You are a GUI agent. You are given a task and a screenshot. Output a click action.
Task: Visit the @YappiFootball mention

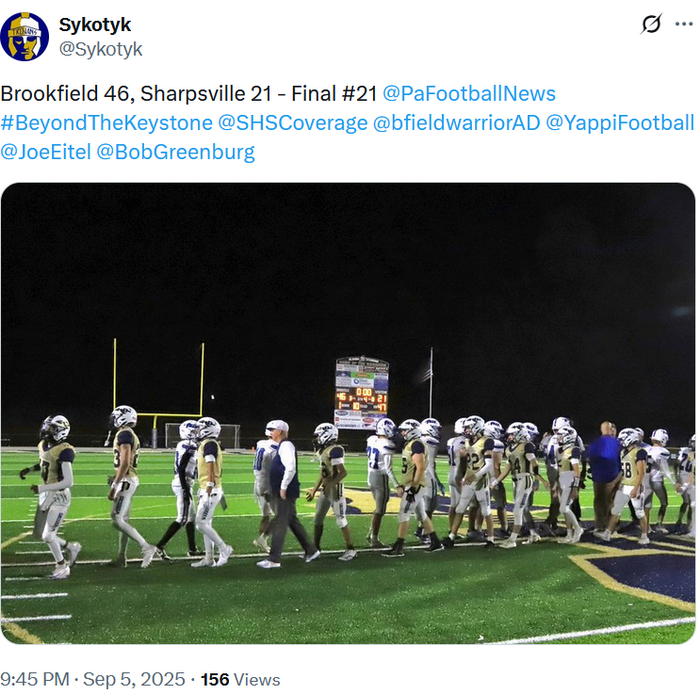point(620,123)
